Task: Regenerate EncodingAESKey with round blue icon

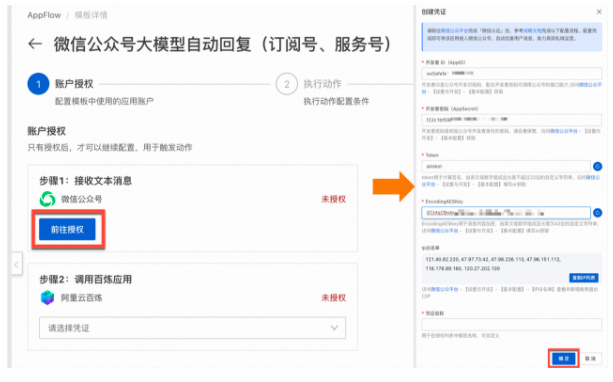Action: click(x=597, y=213)
